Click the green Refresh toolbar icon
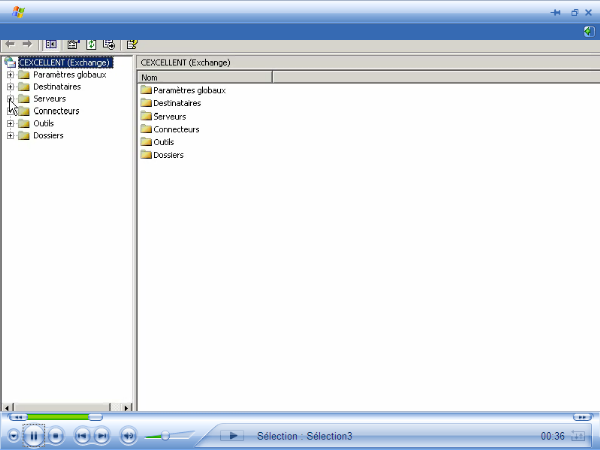Screen dimensions: 600x450 [91, 45]
